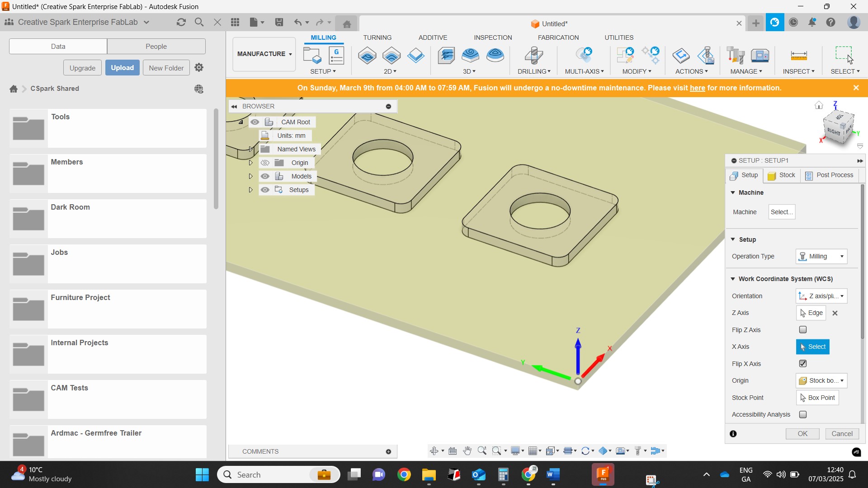Viewport: 868px width, 488px height.
Task: Collapse the Machine section
Action: point(733,192)
